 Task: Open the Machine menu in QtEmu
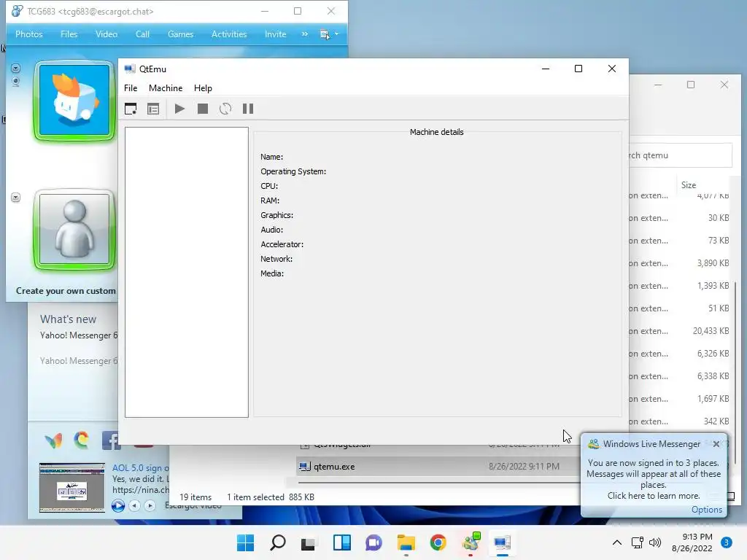tap(166, 88)
